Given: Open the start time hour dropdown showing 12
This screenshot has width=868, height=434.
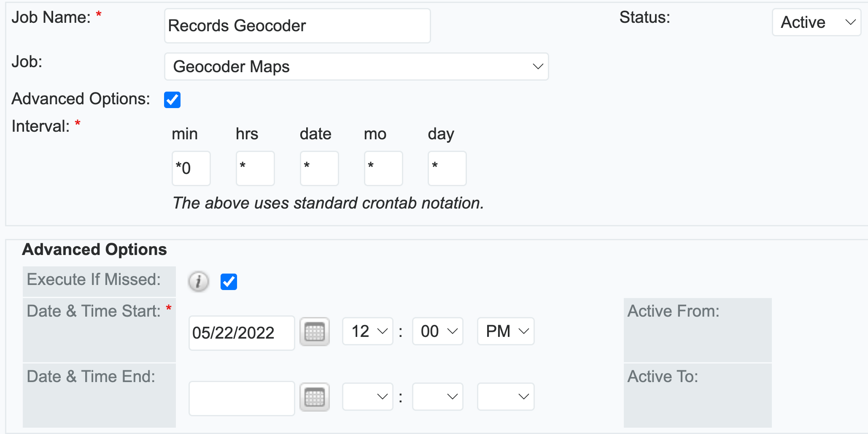Looking at the screenshot, I should [367, 331].
